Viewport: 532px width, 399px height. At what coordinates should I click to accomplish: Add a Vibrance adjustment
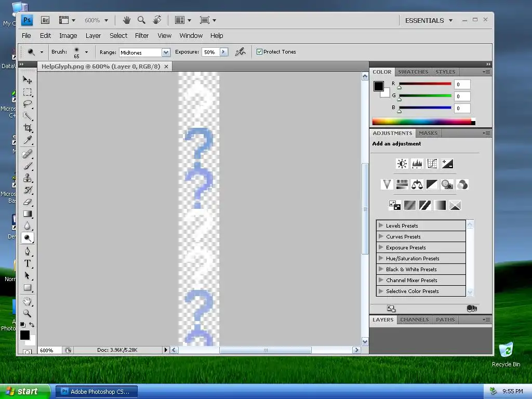click(x=387, y=184)
